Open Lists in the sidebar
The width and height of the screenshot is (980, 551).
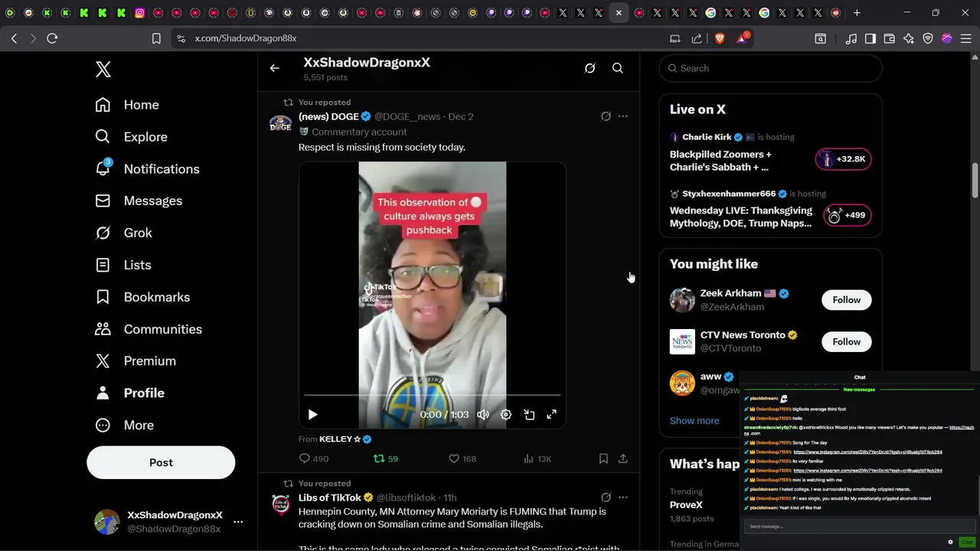click(122, 265)
